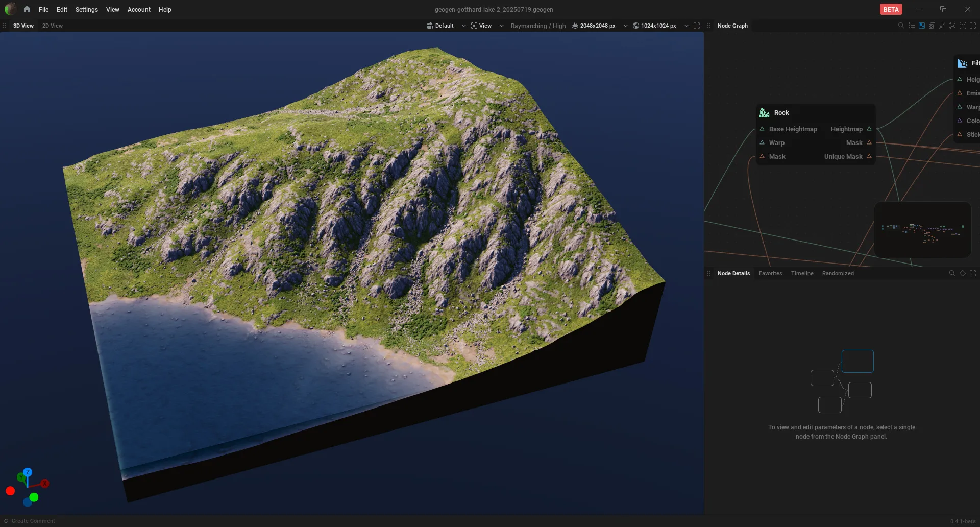Open the Settings menu
This screenshot has height=527, width=980.
pyautogui.click(x=86, y=9)
